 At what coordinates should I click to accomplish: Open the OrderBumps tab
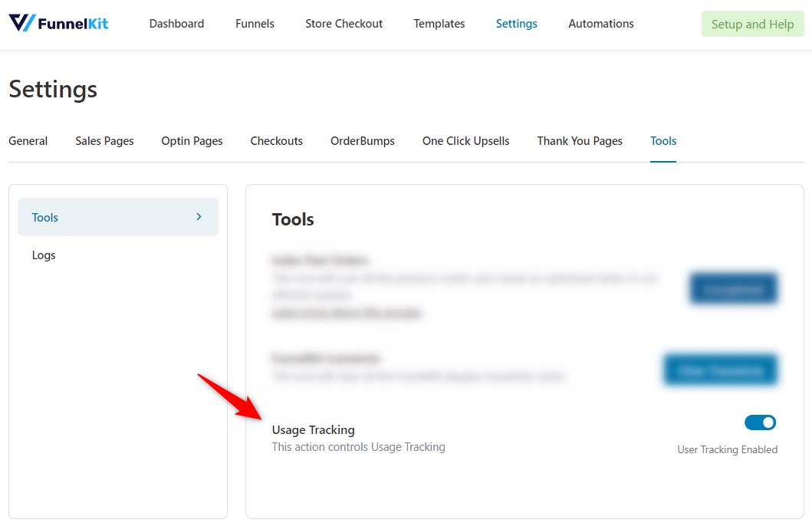click(362, 141)
